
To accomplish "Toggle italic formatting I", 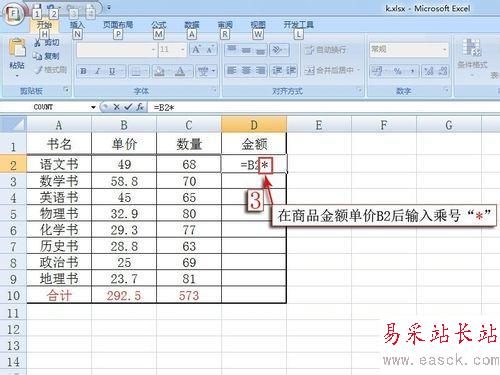I will click(x=98, y=71).
